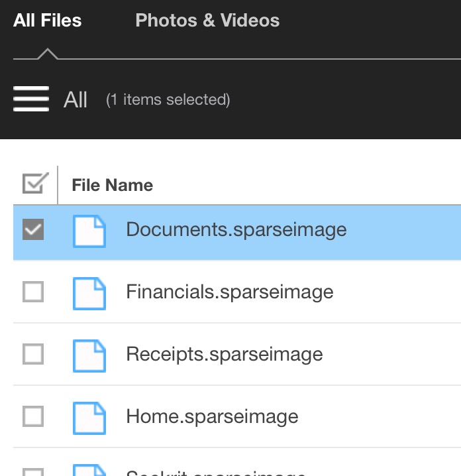Click the Receipts.sparseimage file icon
The width and height of the screenshot is (461, 476).
pos(89,355)
